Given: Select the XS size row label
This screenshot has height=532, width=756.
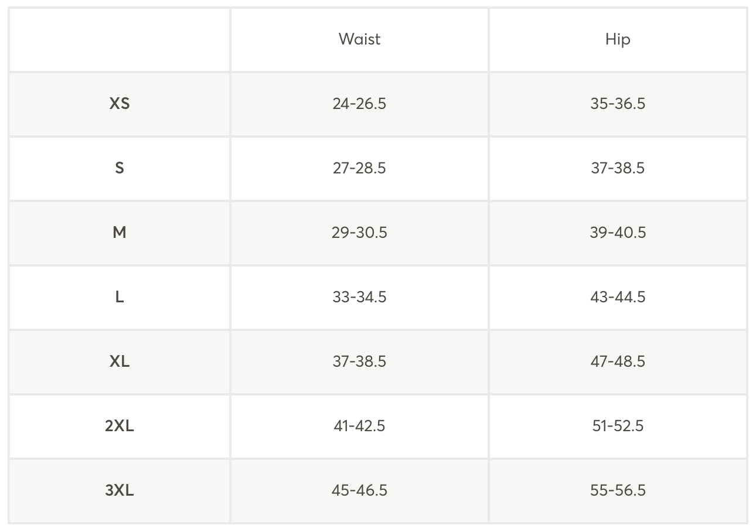Looking at the screenshot, I should pyautogui.click(x=120, y=104).
